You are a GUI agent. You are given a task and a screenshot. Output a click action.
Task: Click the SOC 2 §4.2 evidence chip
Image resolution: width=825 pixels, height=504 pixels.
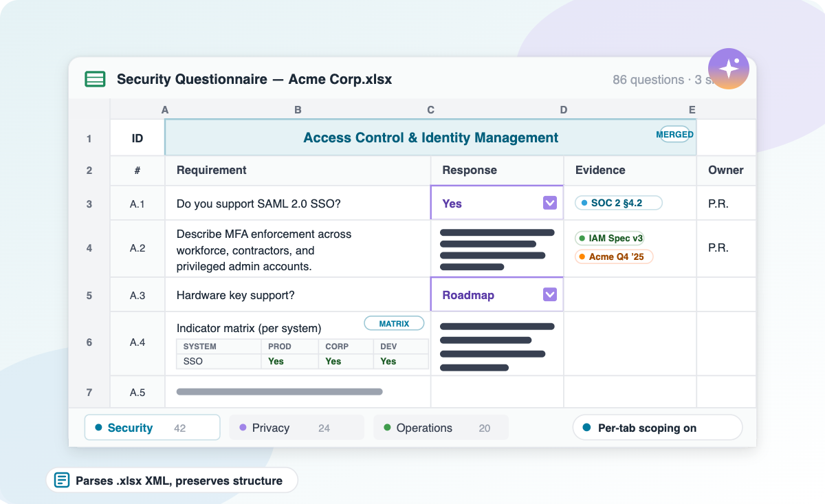[618, 203]
